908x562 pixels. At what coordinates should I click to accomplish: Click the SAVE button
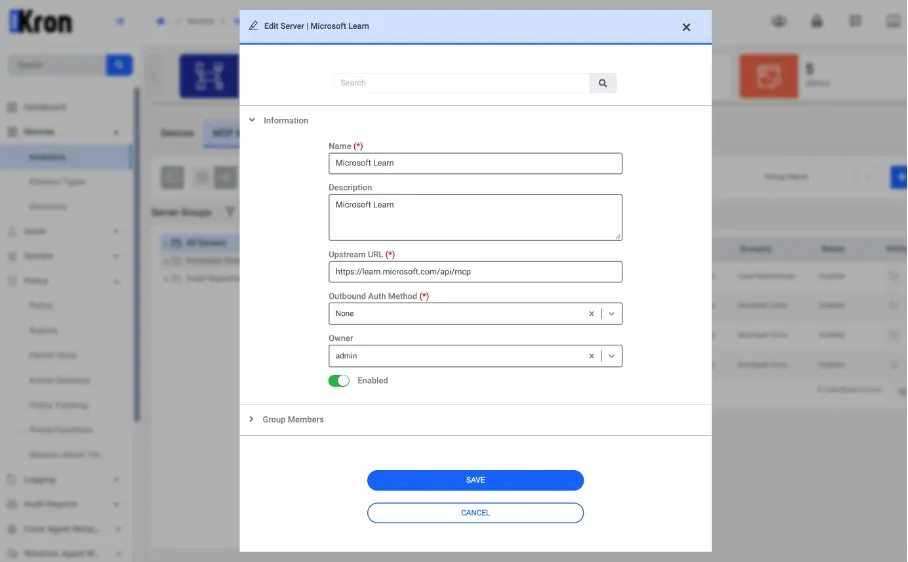pos(475,480)
